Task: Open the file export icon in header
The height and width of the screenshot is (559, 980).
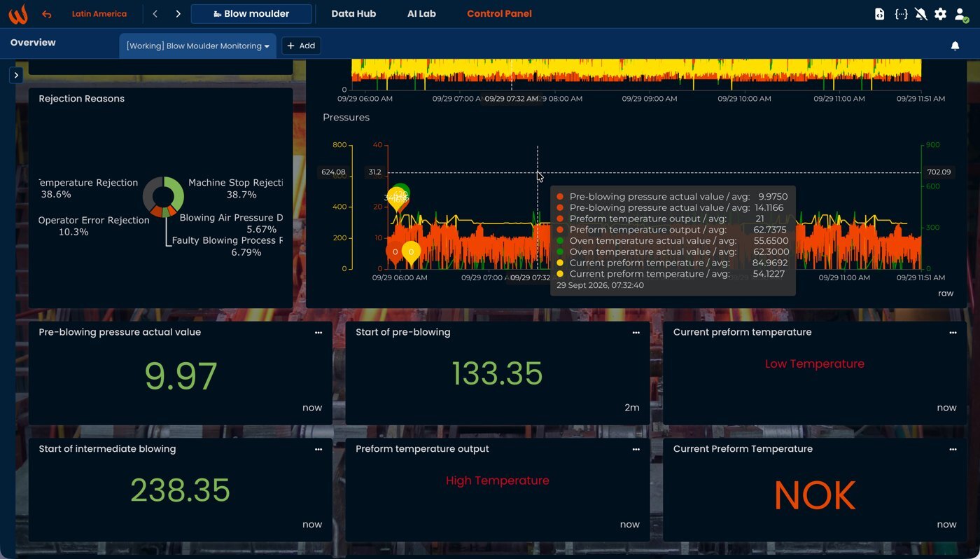Action: [880, 14]
